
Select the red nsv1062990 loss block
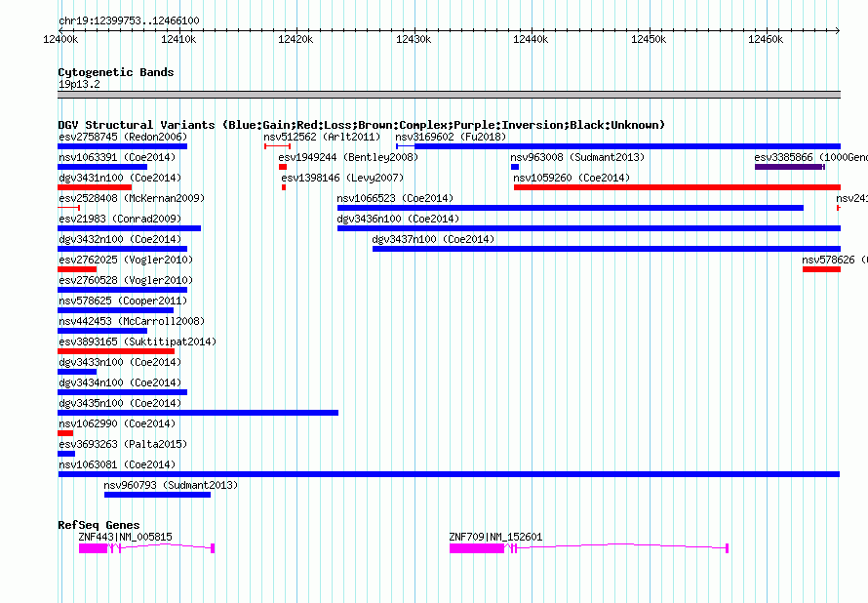65,433
